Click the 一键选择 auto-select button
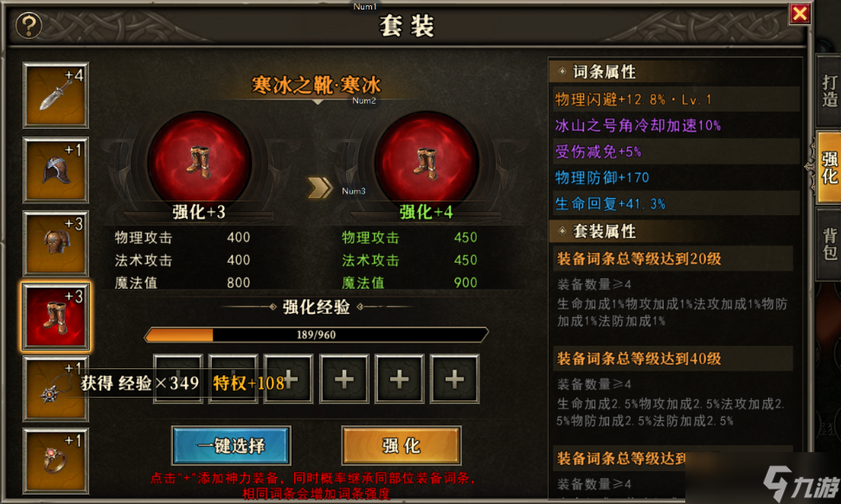Viewport: 841px width, 504px height. pyautogui.click(x=231, y=445)
